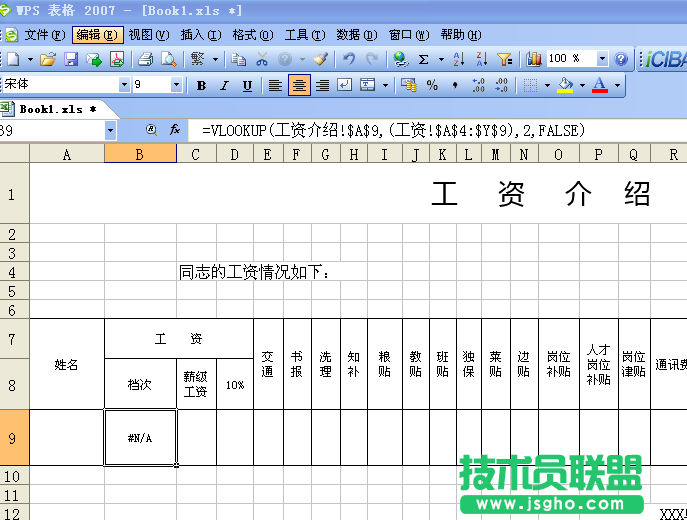687x520 pixels.
Task: Open the font size dropdown
Action: [176, 85]
